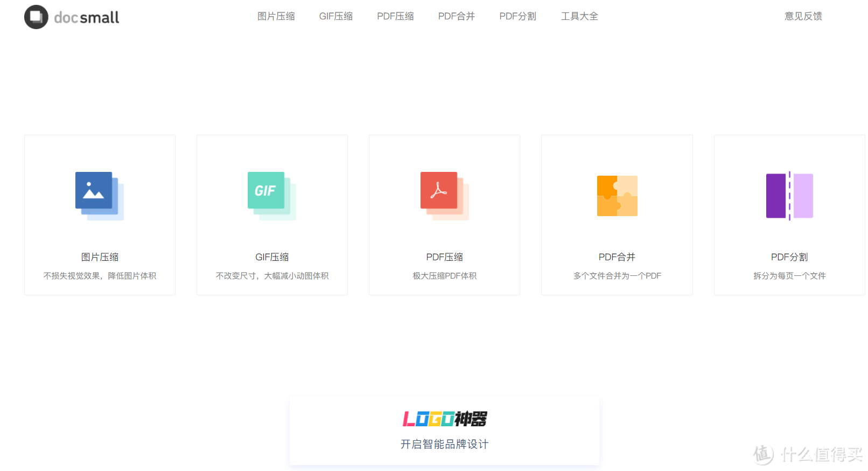Click the 图片压缩 card title
Screen dimensions: 868x471
pos(100,257)
